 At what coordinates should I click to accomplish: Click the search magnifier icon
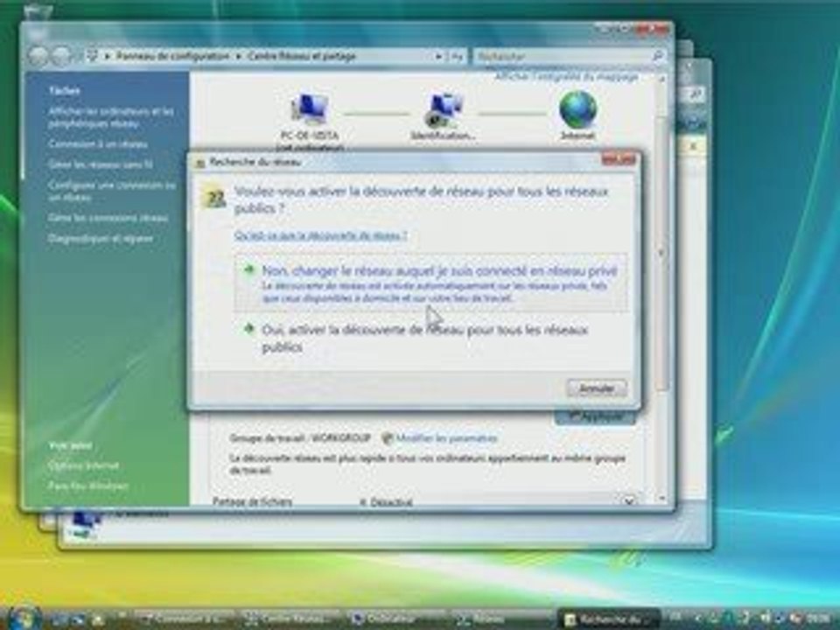658,55
